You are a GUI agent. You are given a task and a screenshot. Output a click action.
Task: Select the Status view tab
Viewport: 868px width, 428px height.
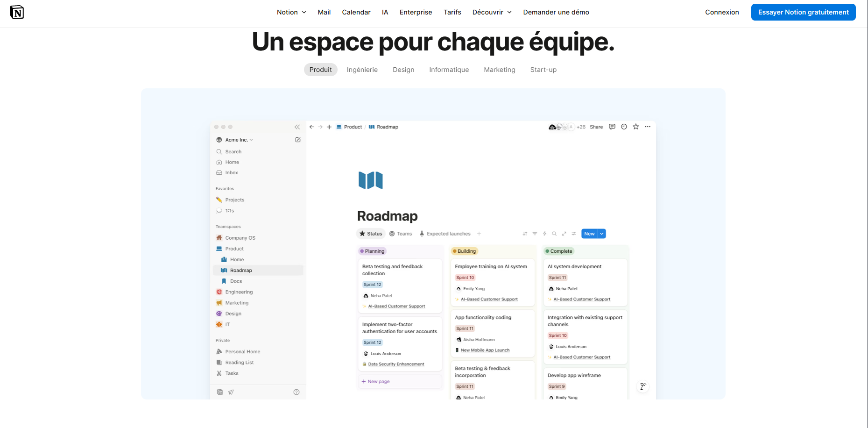[x=371, y=234]
